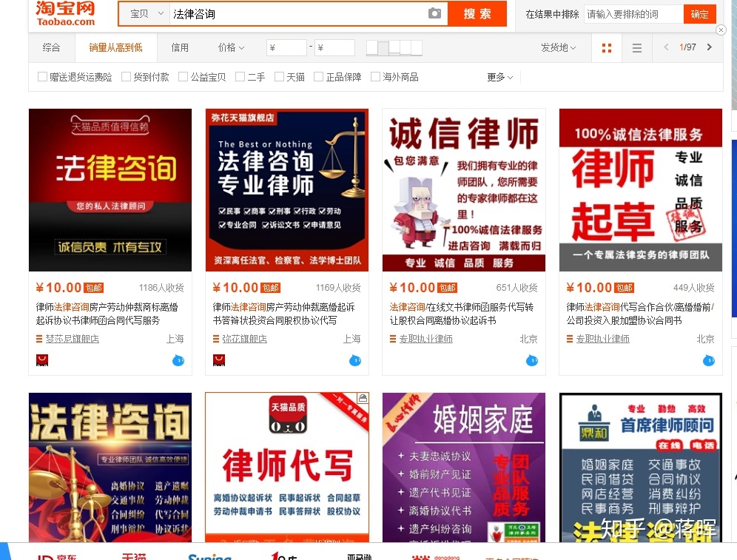Screen dimensions: 737x560
Task: Switch to list view layout
Action: pos(636,47)
